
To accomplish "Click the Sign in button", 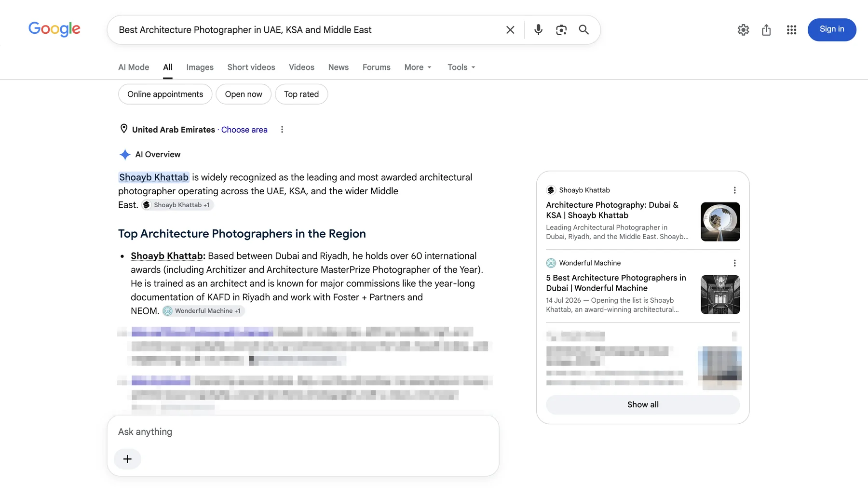I will [x=832, y=29].
